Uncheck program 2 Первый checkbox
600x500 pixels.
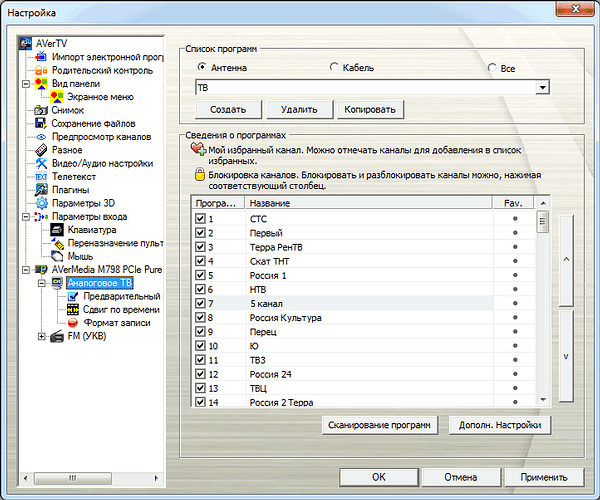(200, 233)
